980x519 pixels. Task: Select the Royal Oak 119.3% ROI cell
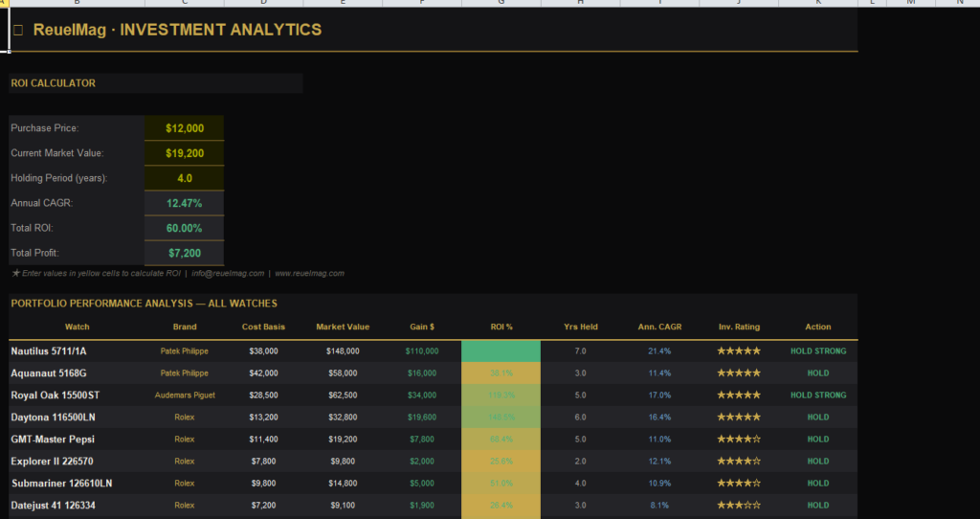coord(501,395)
